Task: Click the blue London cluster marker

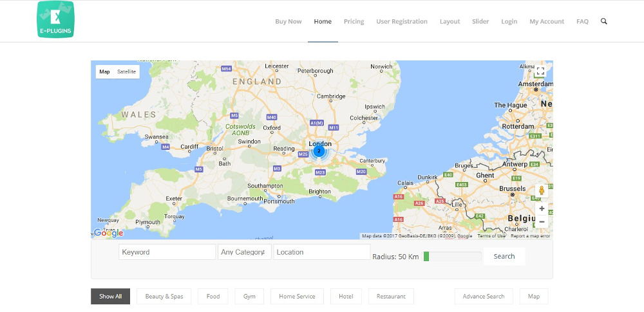Action: coord(318,151)
